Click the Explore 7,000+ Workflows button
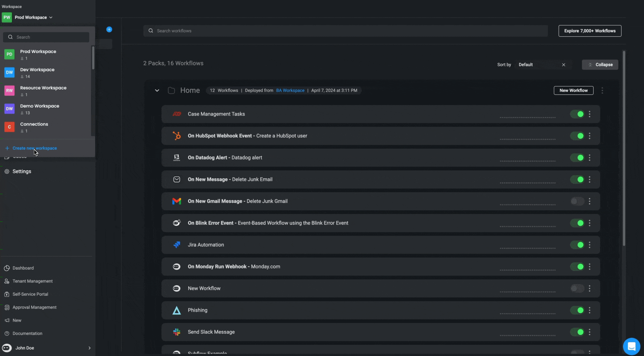 click(590, 31)
